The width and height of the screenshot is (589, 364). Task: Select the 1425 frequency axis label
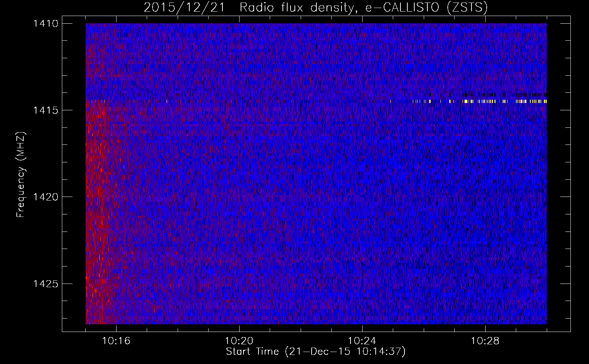tap(46, 284)
